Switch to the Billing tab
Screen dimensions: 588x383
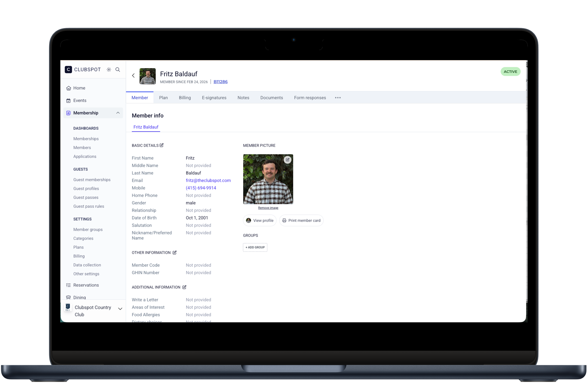[185, 98]
